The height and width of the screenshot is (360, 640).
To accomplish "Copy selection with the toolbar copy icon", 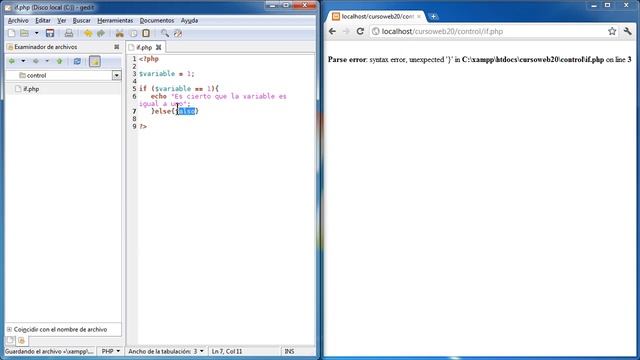I will [133, 33].
